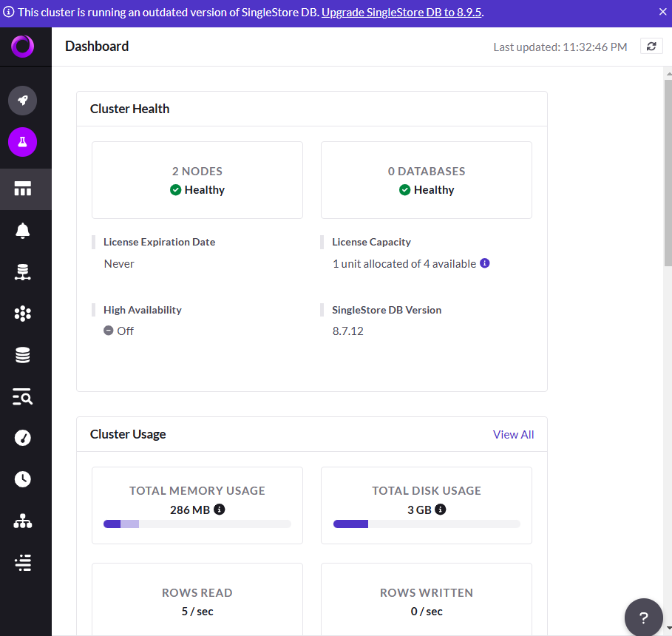Open the hierarchy tree sidebar icon
Image resolution: width=672 pixels, height=636 pixels.
pyautogui.click(x=23, y=521)
